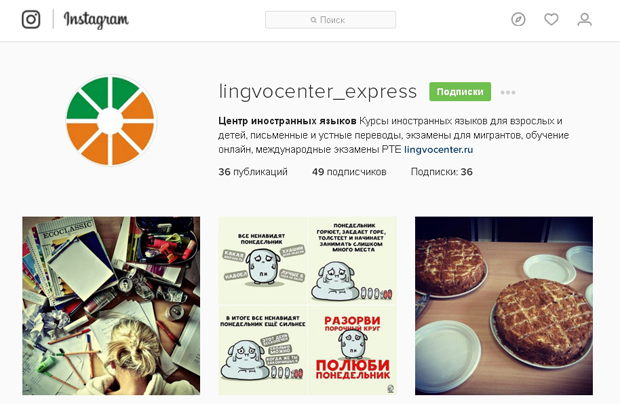Open activity feed via heart icon
Image resolution: width=620 pixels, height=404 pixels.
[x=551, y=19]
